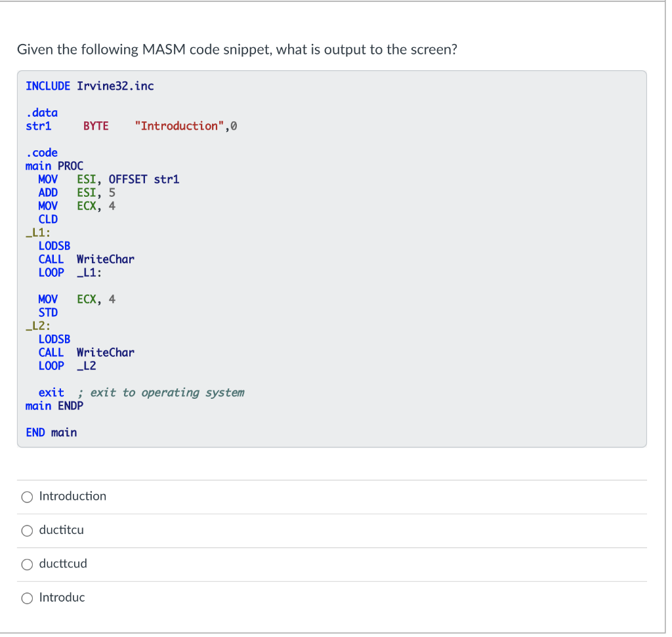Select the radio button for Introduction
Viewport: 672px width, 637px height.
27,497
